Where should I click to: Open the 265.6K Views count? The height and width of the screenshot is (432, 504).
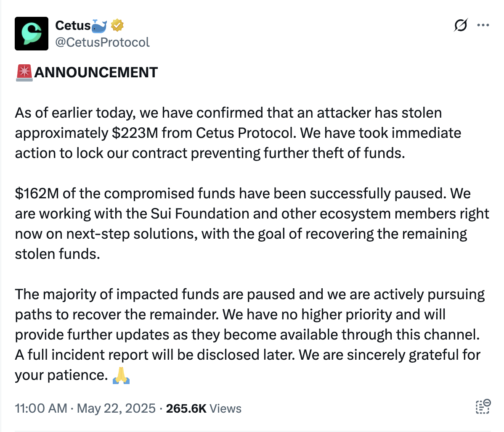(x=204, y=408)
